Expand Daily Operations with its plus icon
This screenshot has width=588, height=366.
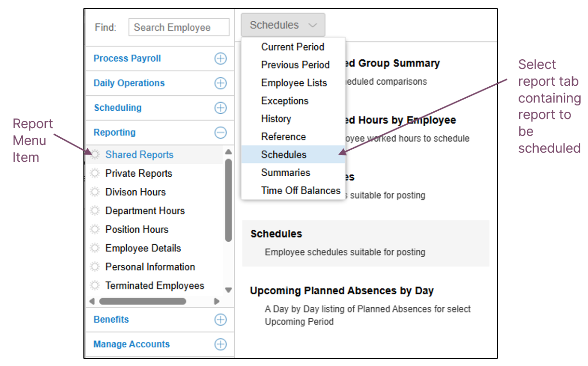pos(220,83)
